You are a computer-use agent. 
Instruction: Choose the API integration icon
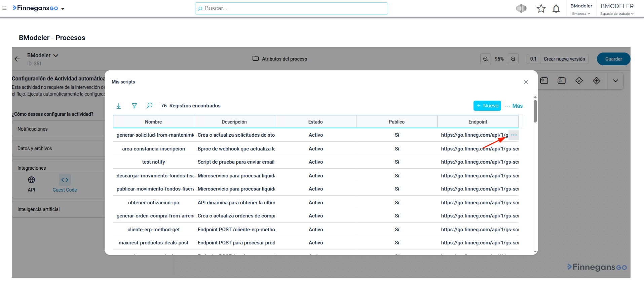point(31,184)
